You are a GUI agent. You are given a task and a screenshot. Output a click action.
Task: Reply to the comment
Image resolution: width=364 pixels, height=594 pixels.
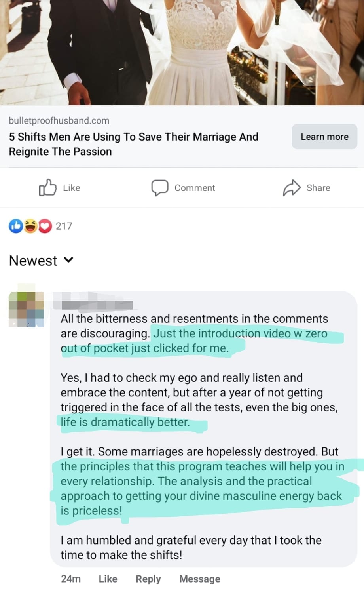[148, 579]
